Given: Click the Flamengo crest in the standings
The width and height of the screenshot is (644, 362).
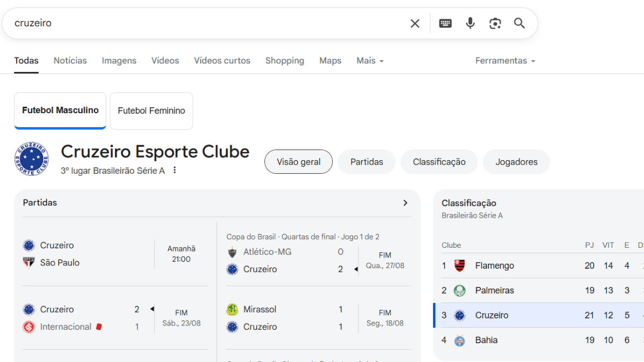Looking at the screenshot, I should coord(459,265).
